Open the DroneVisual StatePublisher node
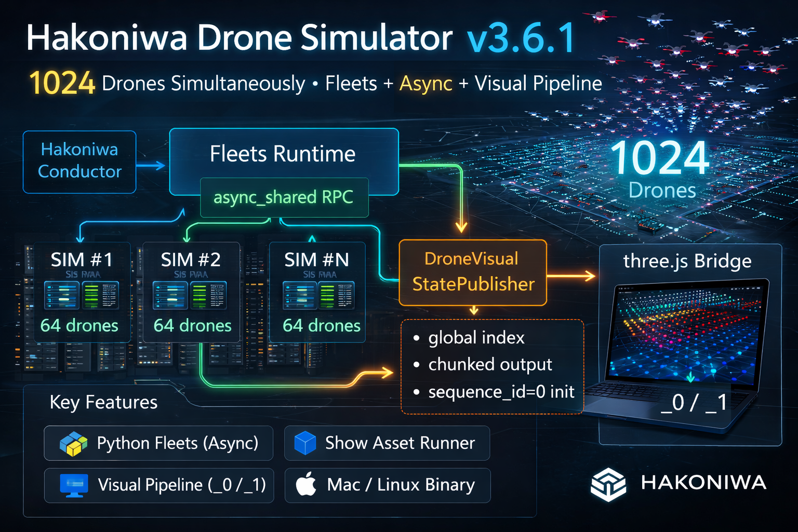The height and width of the screenshot is (532, 798). (473, 272)
